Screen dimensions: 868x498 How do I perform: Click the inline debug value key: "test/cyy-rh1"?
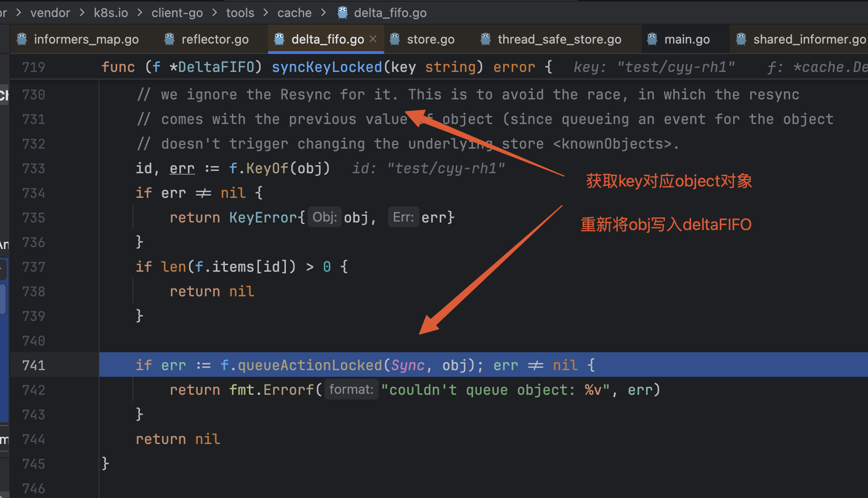click(x=655, y=67)
